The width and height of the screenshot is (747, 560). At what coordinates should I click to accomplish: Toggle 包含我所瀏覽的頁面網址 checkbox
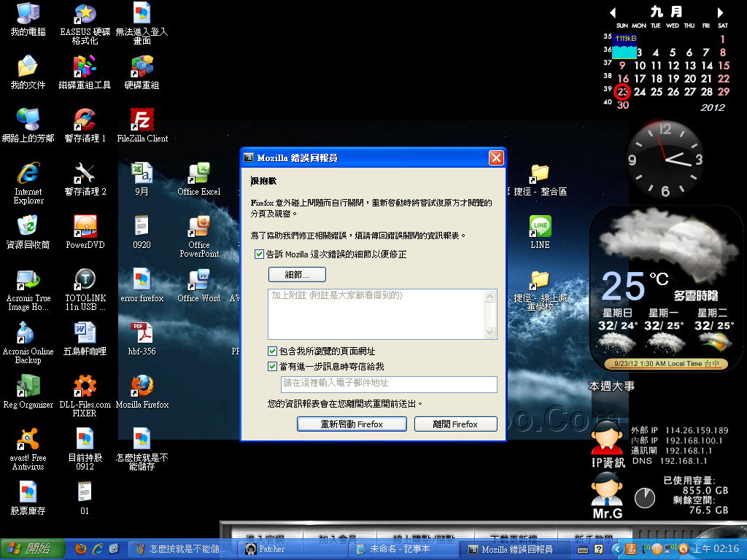(x=273, y=351)
